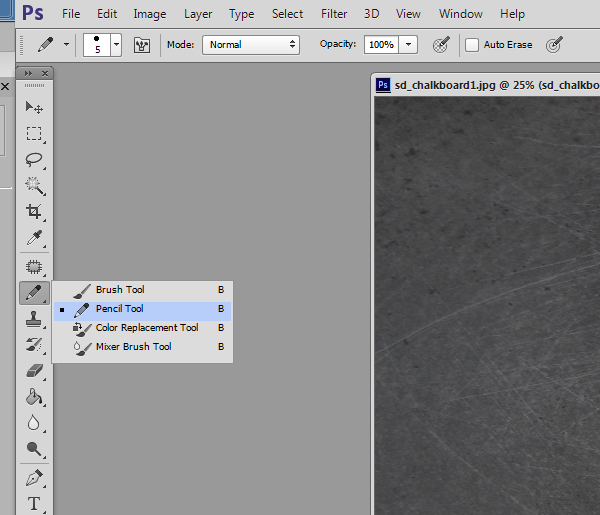This screenshot has width=600, height=515.
Task: Toggle pressure for opacity button
Action: (440, 45)
